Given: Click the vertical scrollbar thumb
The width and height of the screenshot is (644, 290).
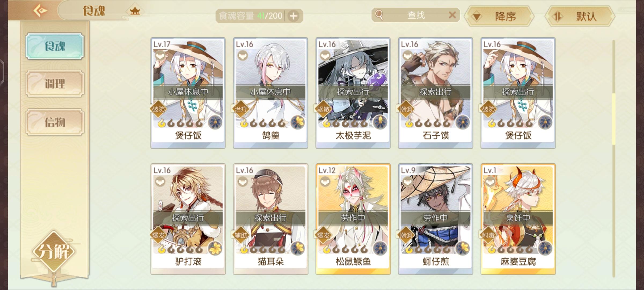Looking at the screenshot, I should point(613,119).
